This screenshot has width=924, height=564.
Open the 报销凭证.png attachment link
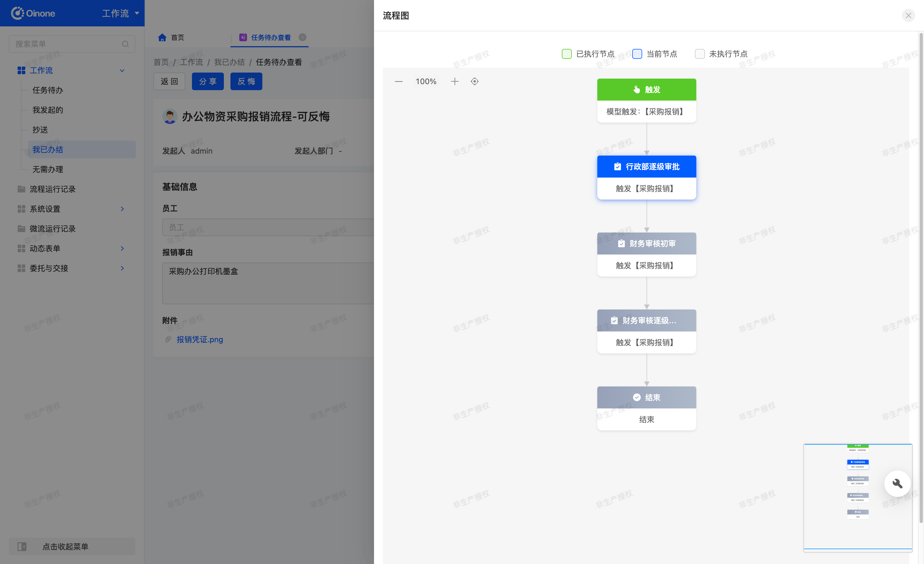(x=199, y=339)
